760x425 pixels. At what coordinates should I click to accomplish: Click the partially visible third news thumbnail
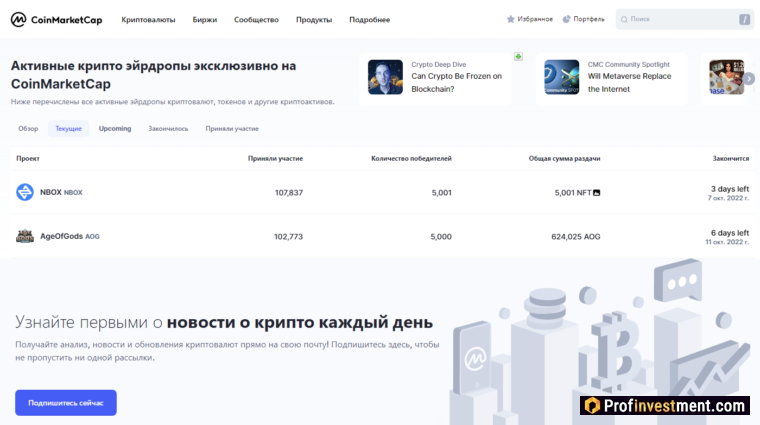point(727,77)
